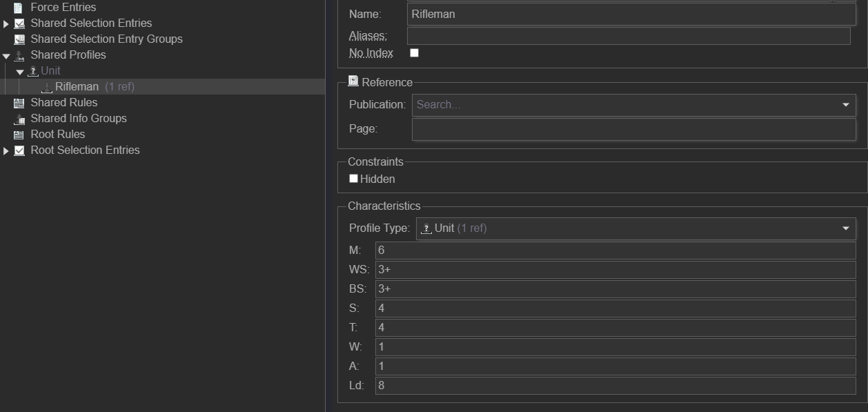Open the Profile Type dropdown arrow

point(846,228)
